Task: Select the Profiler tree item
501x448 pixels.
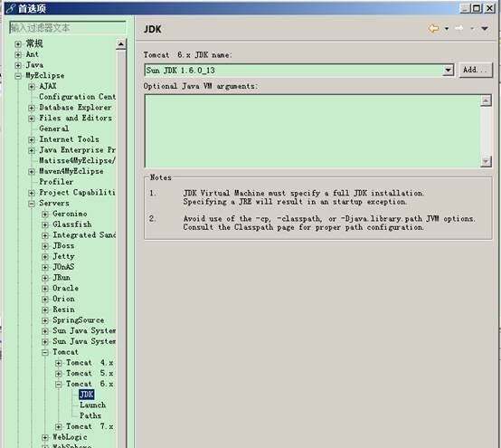Action: (56, 182)
